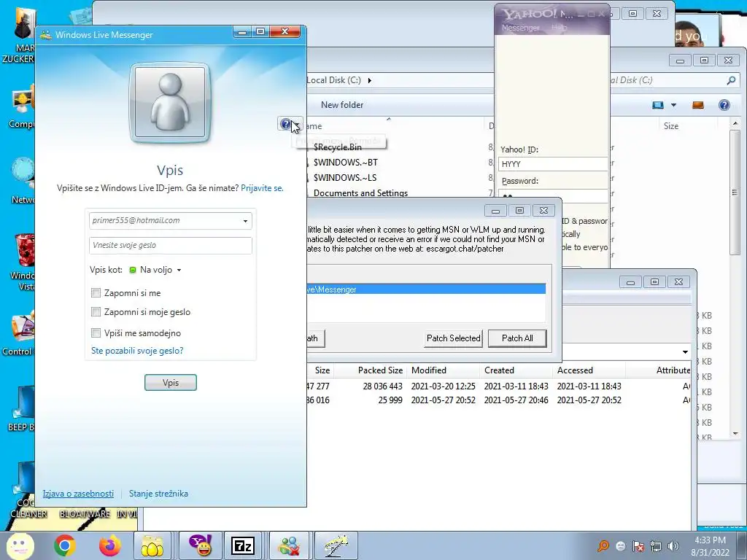The height and width of the screenshot is (560, 747).
Task: Toggle the preview pane icon in Explorer
Action: (698, 105)
